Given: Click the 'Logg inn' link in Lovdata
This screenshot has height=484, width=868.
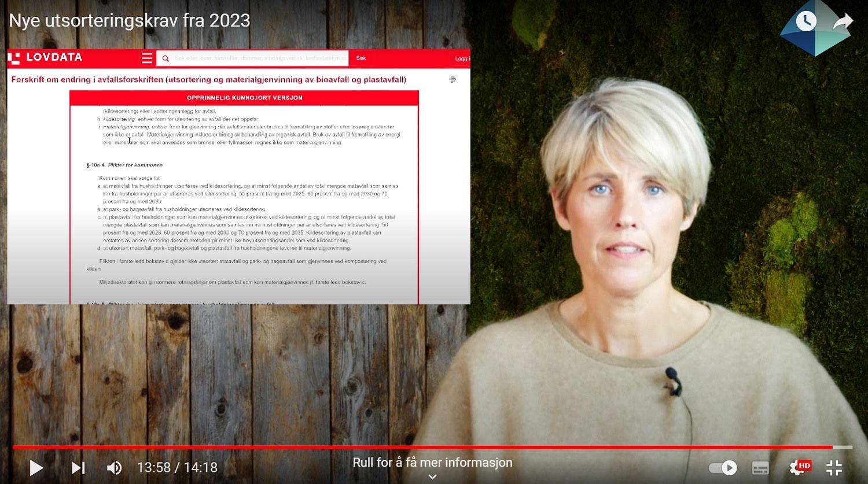Looking at the screenshot, I should pyautogui.click(x=462, y=58).
